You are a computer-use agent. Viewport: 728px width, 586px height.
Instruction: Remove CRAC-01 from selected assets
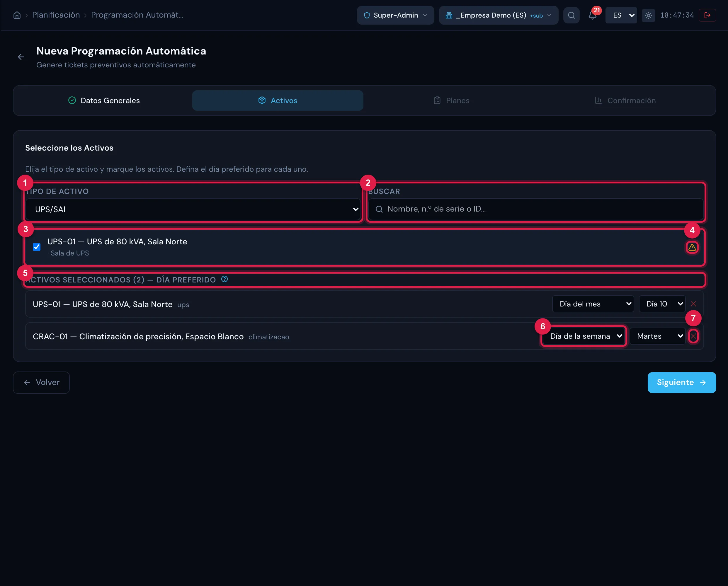click(693, 336)
